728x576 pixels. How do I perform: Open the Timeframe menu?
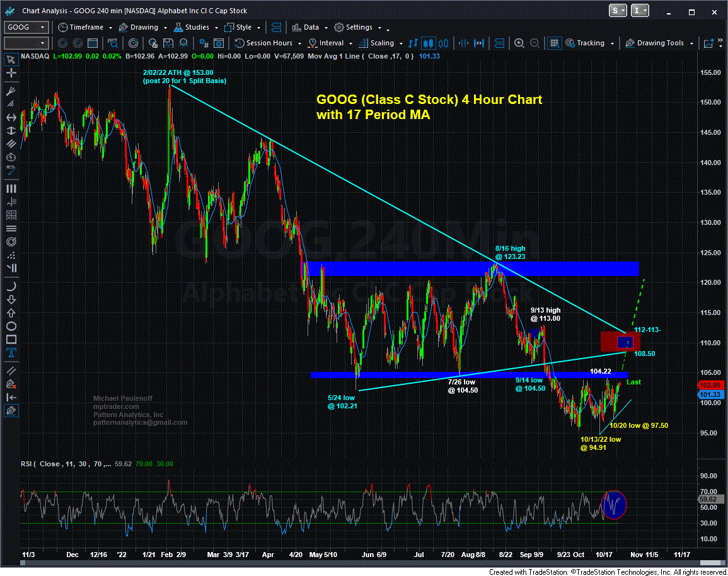pyautogui.click(x=85, y=27)
